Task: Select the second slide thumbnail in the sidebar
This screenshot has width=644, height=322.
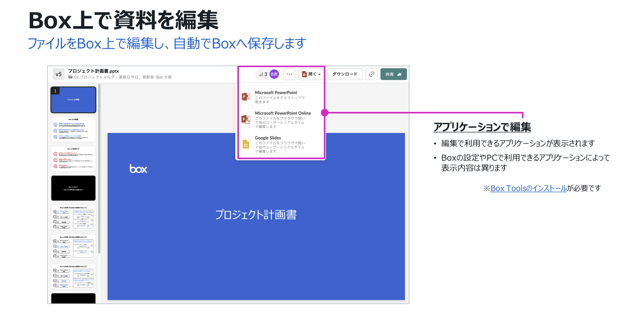Action: pos(73,129)
